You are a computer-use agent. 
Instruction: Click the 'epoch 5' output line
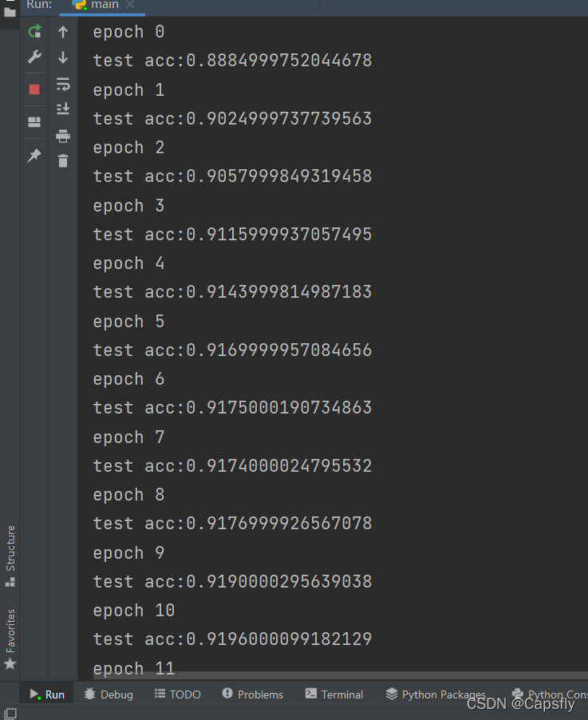(128, 322)
